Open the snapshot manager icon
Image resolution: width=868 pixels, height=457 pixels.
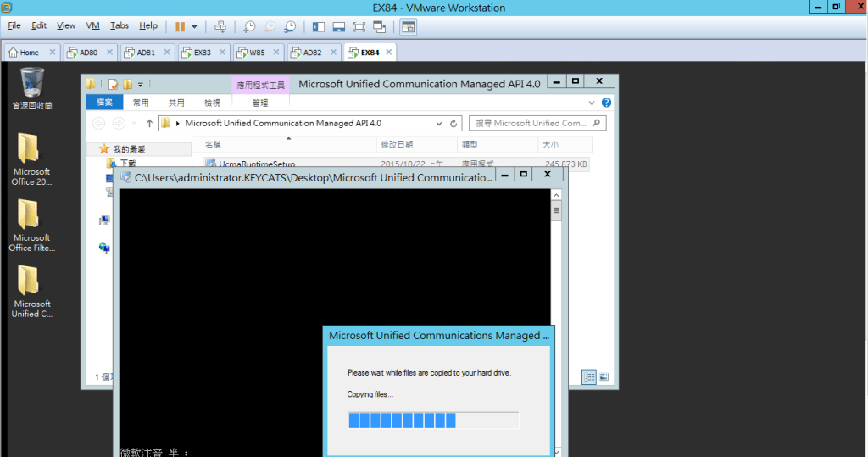pyautogui.click(x=291, y=26)
